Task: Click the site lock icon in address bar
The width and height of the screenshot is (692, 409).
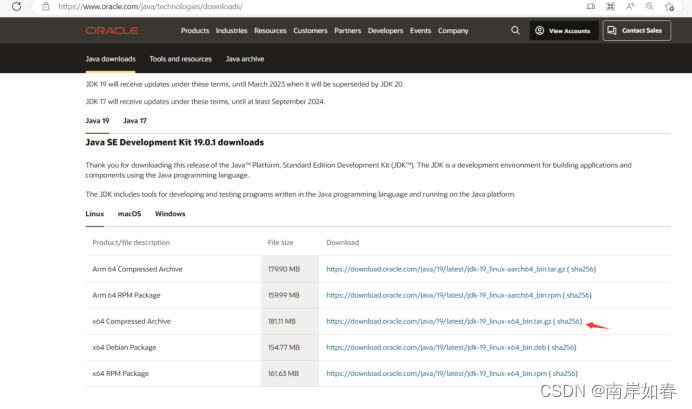Action: (x=45, y=7)
